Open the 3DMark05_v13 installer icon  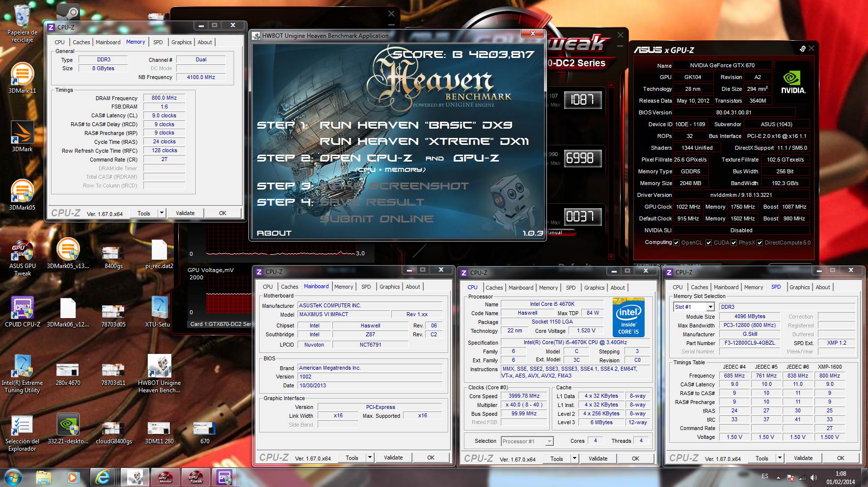68,254
